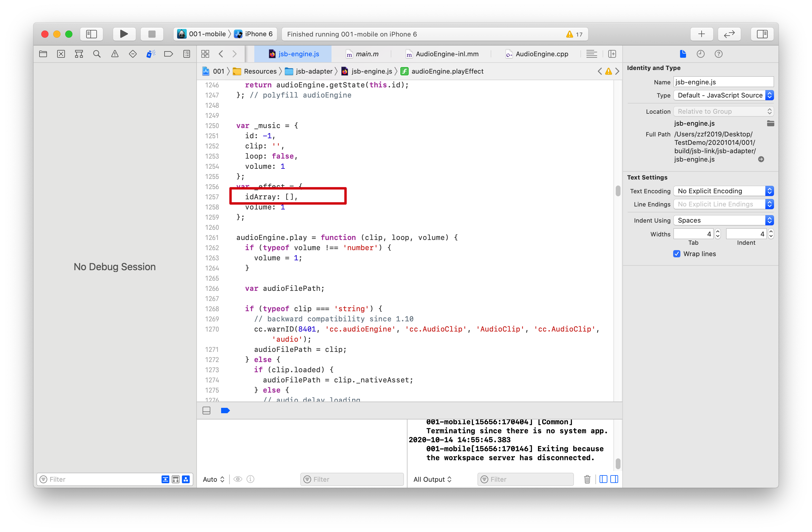The height and width of the screenshot is (532, 812).
Task: Click the Run (play) button
Action: [124, 34]
